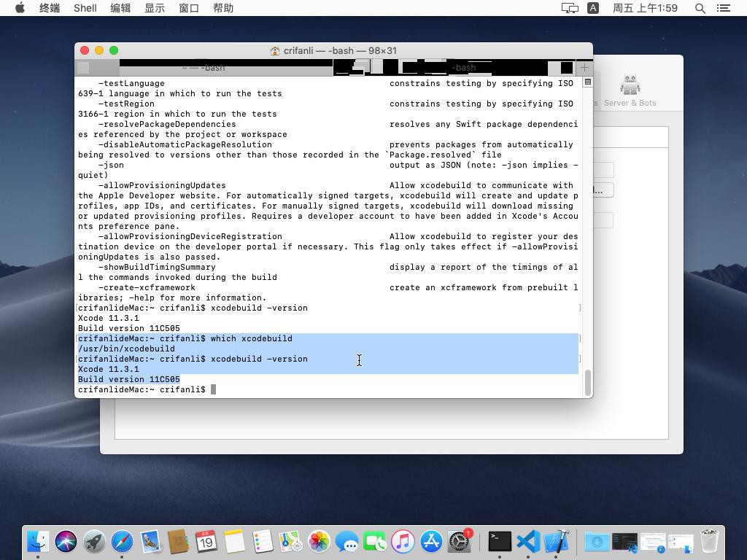This screenshot has height=560, width=747.
Task: Click the "/usr/bin/xcodebuild" output line
Action: pyautogui.click(x=126, y=349)
